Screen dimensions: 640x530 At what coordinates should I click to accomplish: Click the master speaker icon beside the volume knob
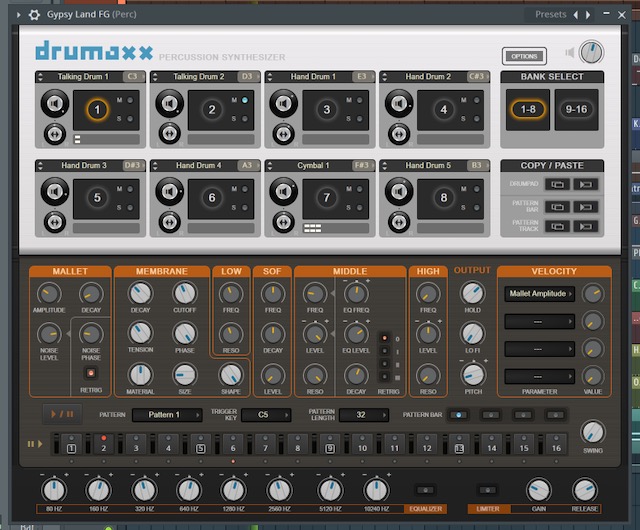click(x=570, y=52)
